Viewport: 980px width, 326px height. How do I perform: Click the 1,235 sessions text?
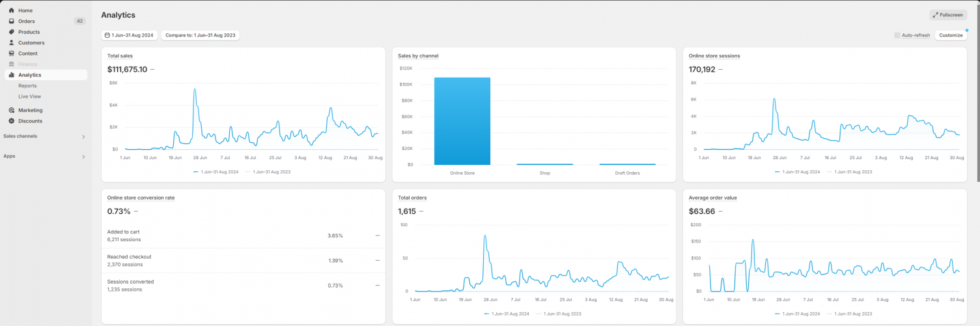pos(124,289)
